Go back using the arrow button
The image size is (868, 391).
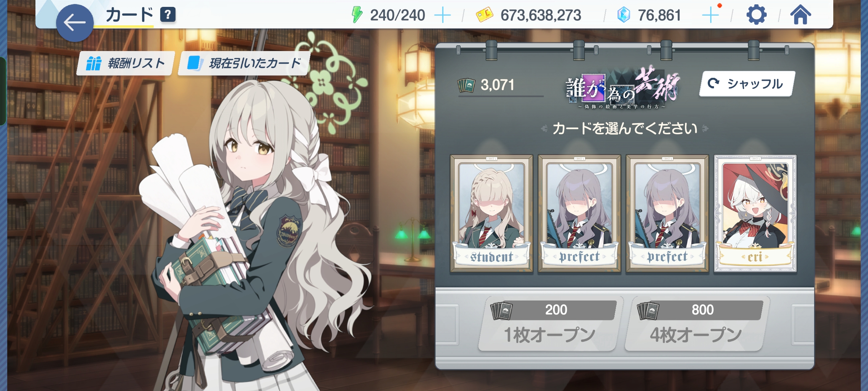point(75,23)
